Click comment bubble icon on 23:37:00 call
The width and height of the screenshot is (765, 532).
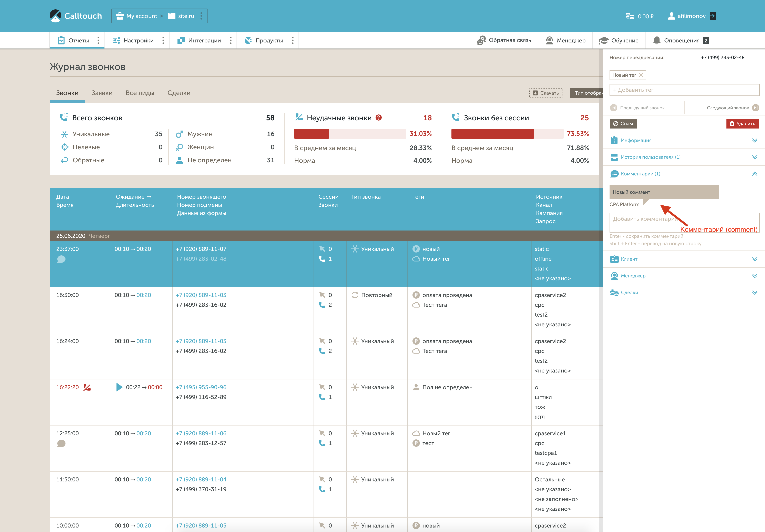pos(61,259)
